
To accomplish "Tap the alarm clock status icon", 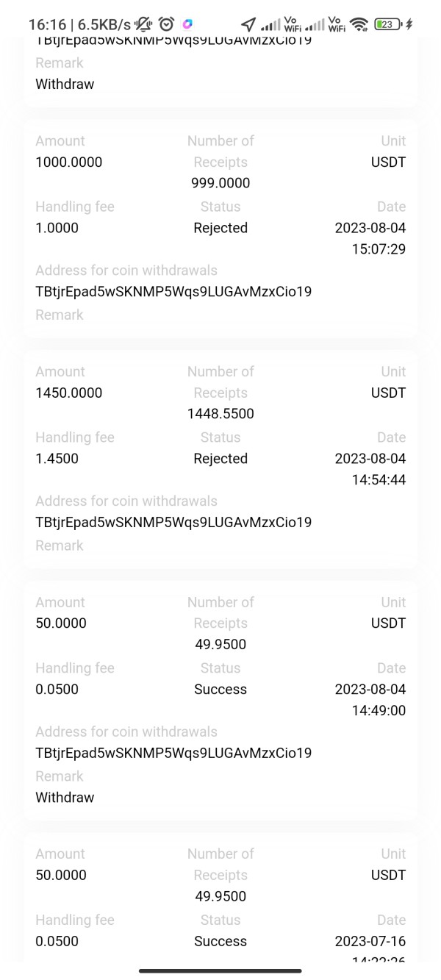I will click(166, 24).
